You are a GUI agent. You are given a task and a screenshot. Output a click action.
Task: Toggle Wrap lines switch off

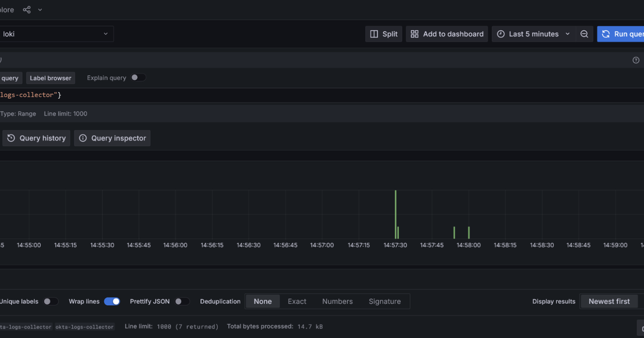[x=112, y=302]
